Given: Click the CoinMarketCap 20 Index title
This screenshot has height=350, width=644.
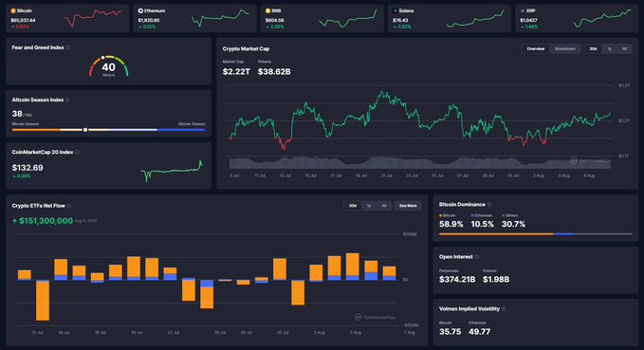Looking at the screenshot, I should tap(43, 152).
